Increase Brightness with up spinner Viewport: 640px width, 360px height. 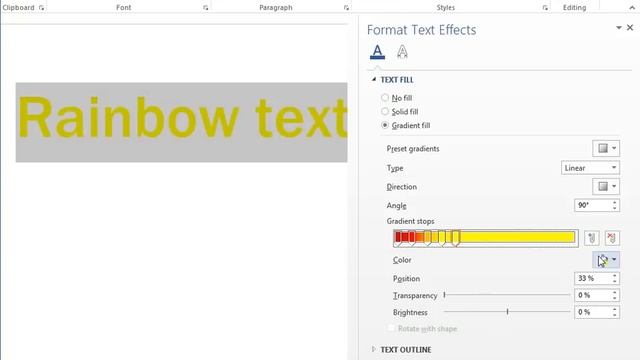[615, 309]
